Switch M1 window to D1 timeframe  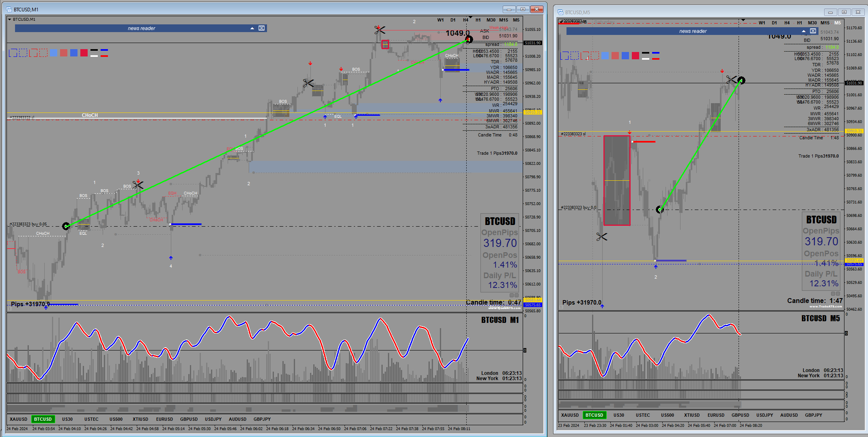[453, 20]
